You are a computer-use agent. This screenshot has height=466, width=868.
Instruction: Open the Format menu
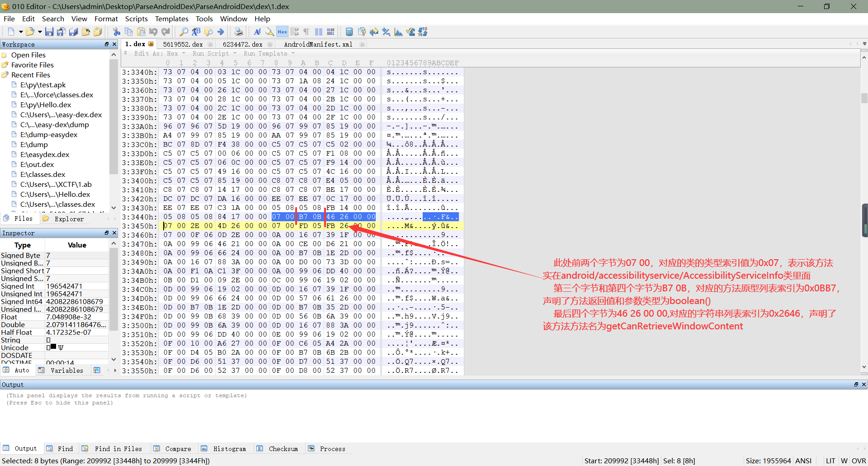(106, 19)
